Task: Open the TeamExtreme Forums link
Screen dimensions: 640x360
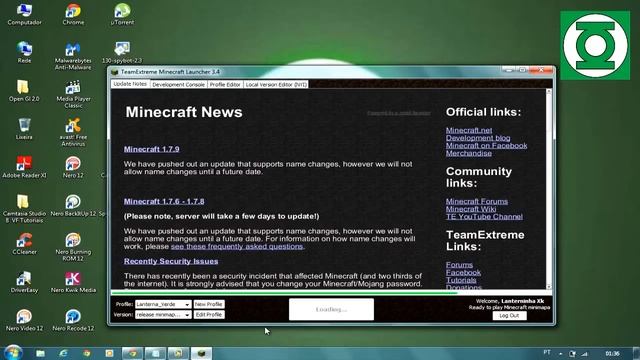Action: (459, 265)
